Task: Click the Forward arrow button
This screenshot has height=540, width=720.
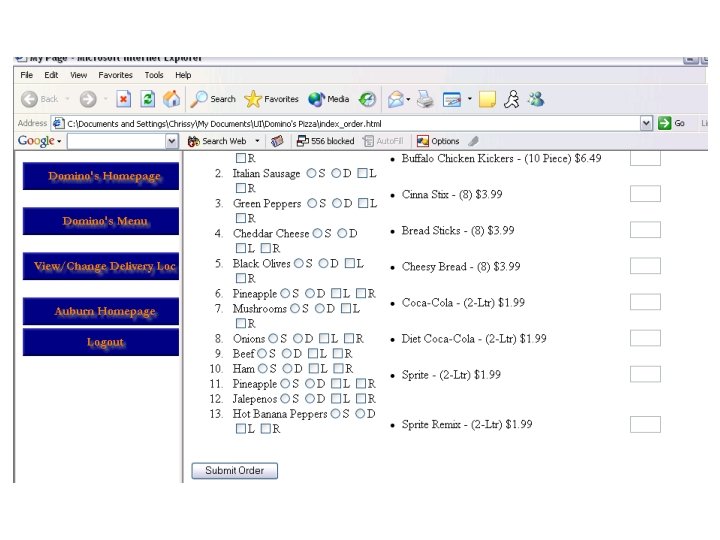Action: 88,99
